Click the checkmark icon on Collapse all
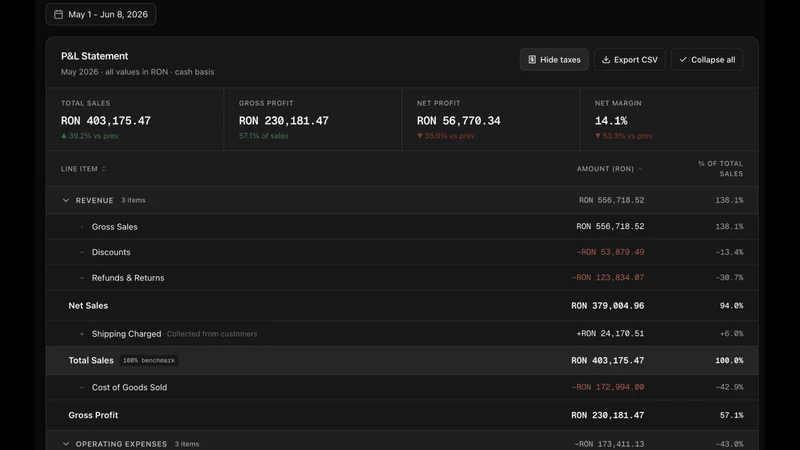Viewport: 800px width, 450px height. [683, 60]
